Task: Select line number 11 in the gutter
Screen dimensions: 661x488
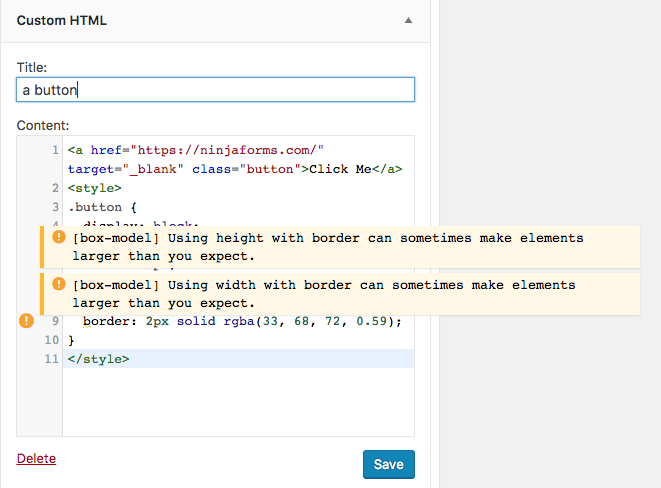Action: 52,359
